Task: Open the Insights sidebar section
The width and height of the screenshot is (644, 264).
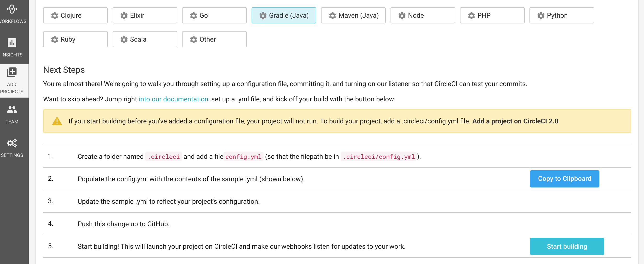Action: point(12,47)
